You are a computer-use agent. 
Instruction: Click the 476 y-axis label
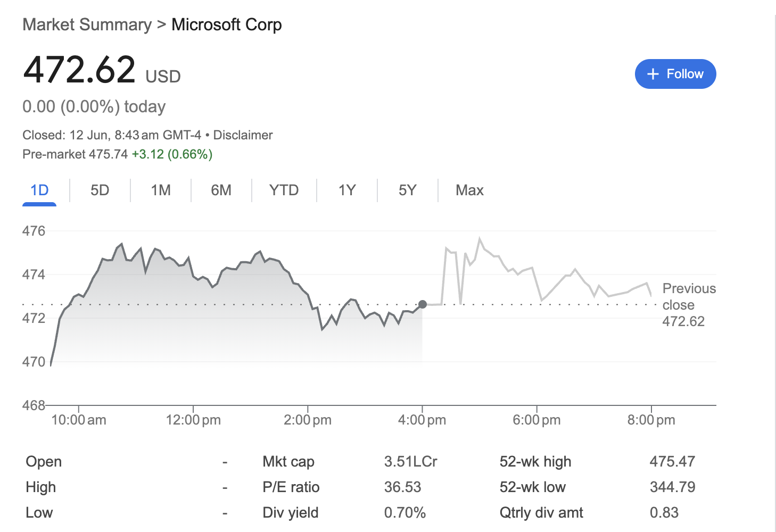tap(34, 231)
